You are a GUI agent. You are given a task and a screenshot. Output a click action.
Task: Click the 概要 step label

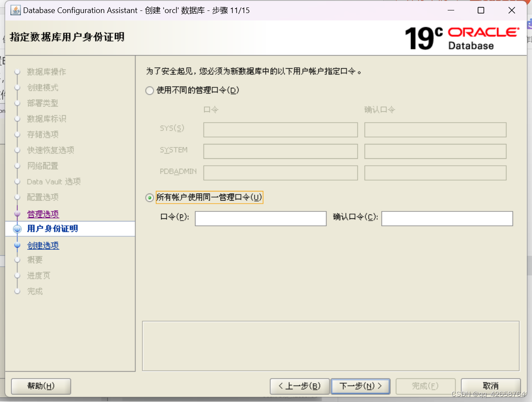point(35,260)
